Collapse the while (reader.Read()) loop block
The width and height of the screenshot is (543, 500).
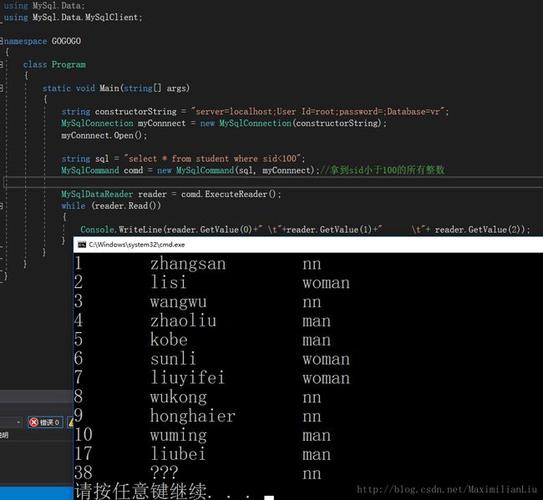coord(1,206)
